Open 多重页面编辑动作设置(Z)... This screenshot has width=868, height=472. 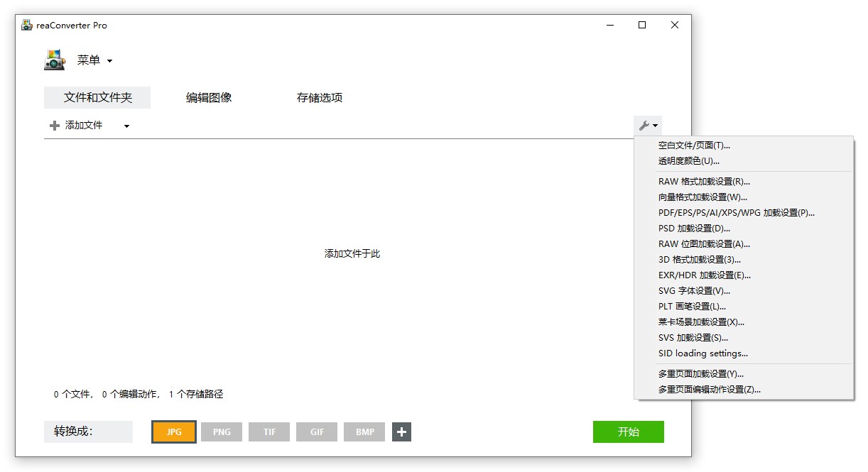pos(744,390)
